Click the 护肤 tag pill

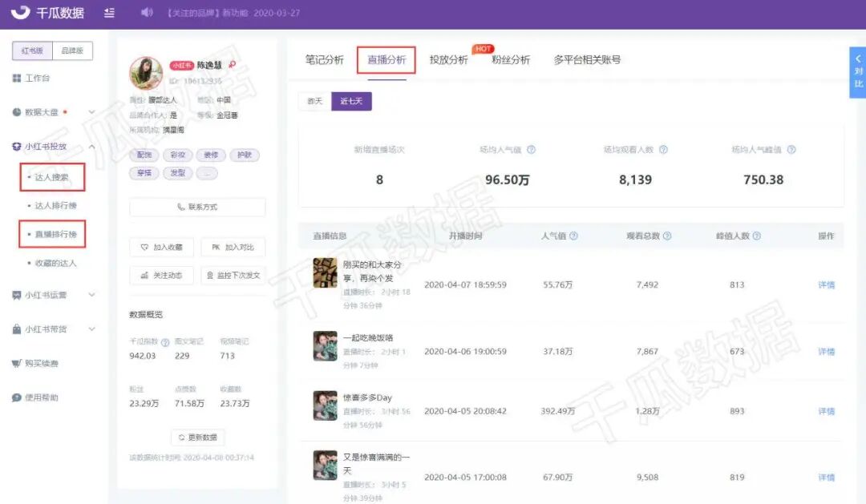(x=245, y=155)
